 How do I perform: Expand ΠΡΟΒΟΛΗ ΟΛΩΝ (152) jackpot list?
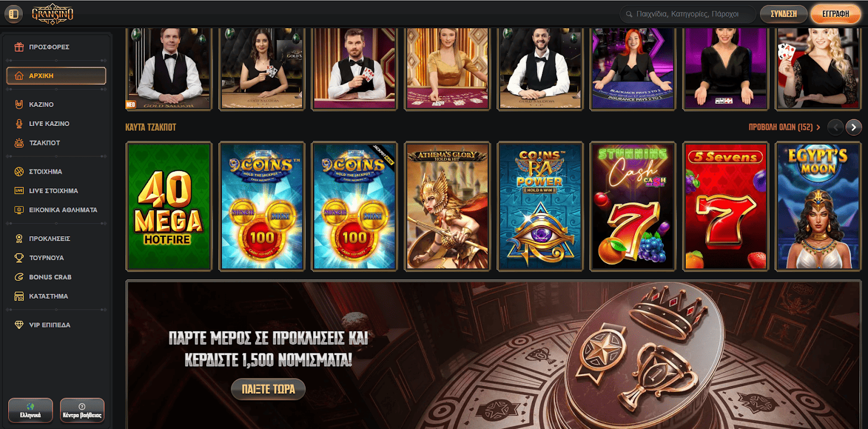click(784, 127)
